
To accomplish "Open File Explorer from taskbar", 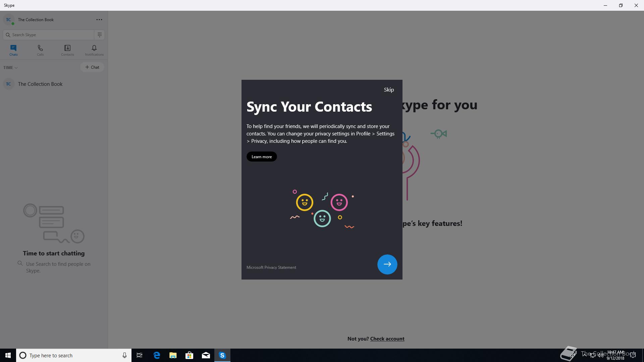I will coord(173,355).
